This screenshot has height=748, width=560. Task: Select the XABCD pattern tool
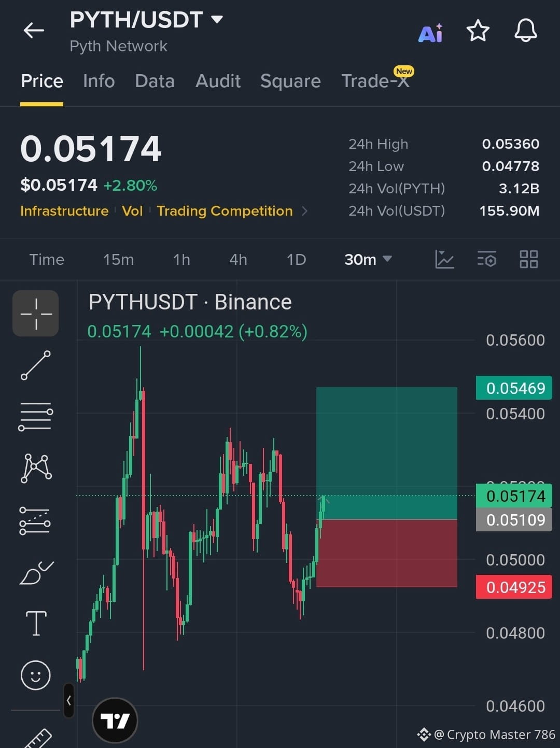click(x=36, y=468)
